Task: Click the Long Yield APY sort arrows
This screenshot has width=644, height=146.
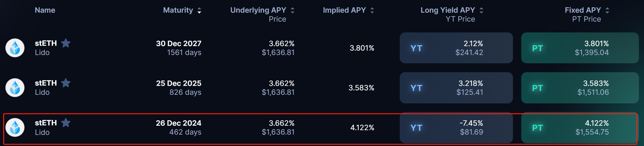Action: 481,11
